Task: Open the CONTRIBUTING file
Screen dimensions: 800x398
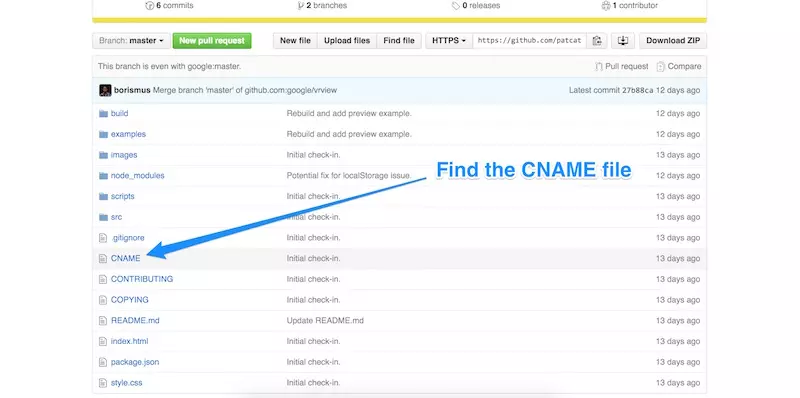Action: coord(142,279)
